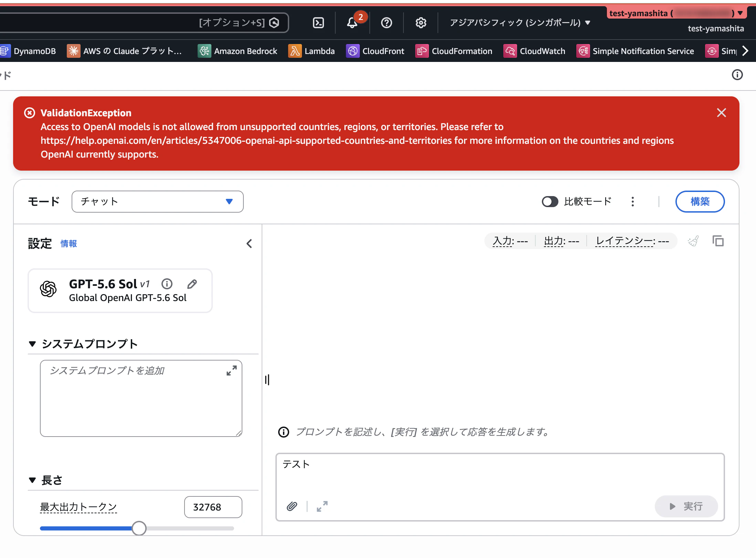756x558 pixels.
Task: Click the DynamoDB favorite shortcut
Action: coord(28,51)
